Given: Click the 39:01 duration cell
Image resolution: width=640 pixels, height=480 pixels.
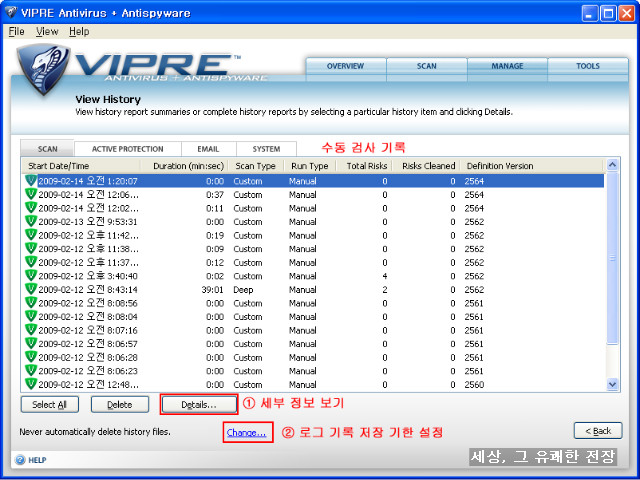Looking at the screenshot, I should tap(212, 289).
